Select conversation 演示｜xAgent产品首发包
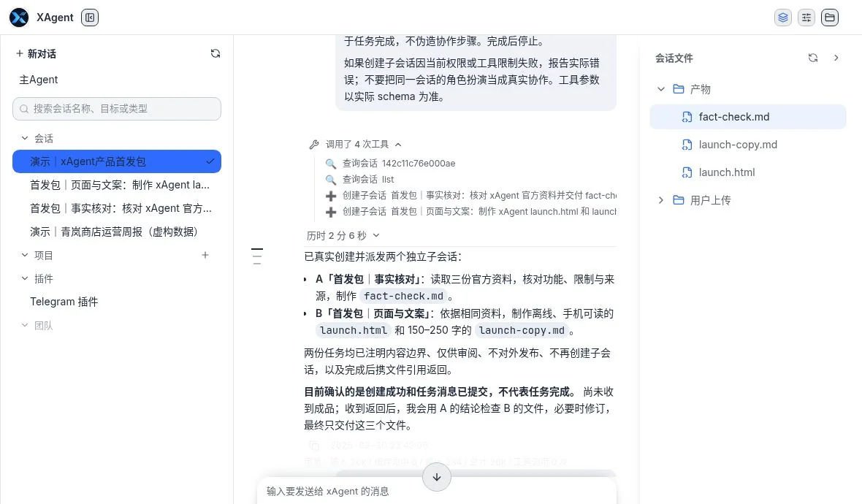 117,161
